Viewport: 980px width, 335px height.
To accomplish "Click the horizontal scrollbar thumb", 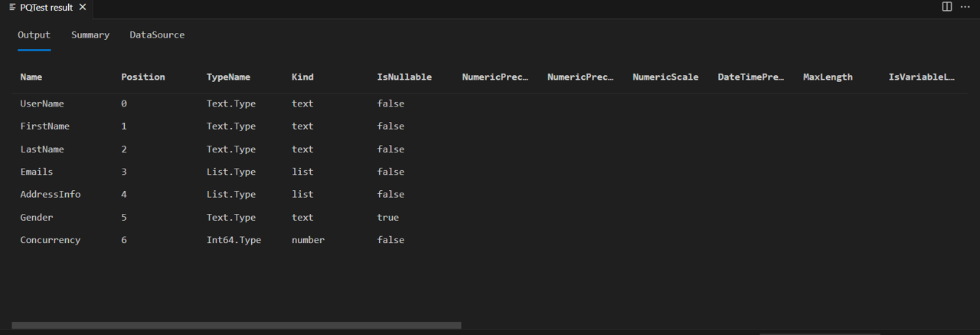I will click(x=236, y=326).
